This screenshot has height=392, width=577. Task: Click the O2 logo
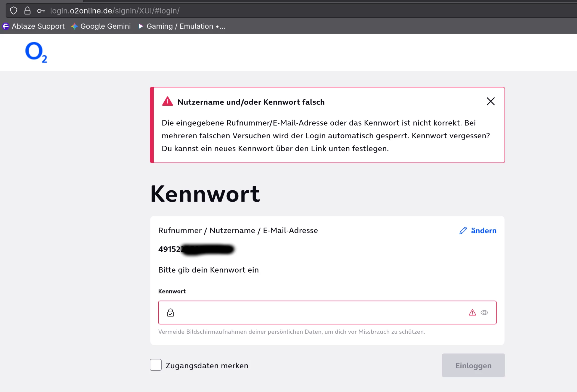36,52
